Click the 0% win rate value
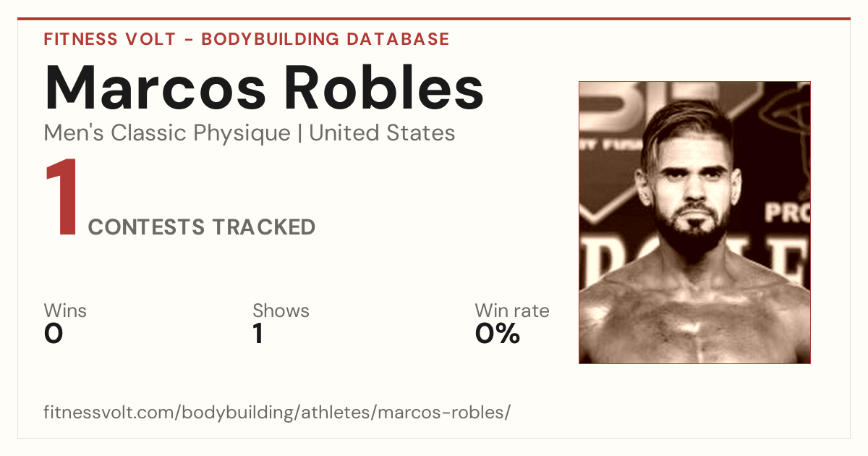 point(498,334)
